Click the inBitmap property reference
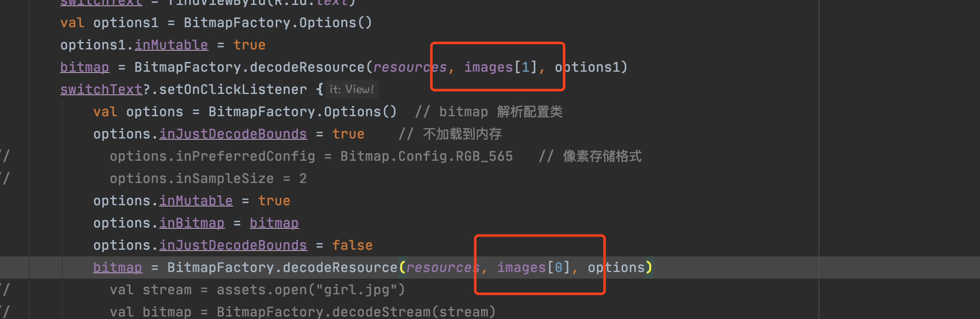980x319 pixels. point(192,223)
